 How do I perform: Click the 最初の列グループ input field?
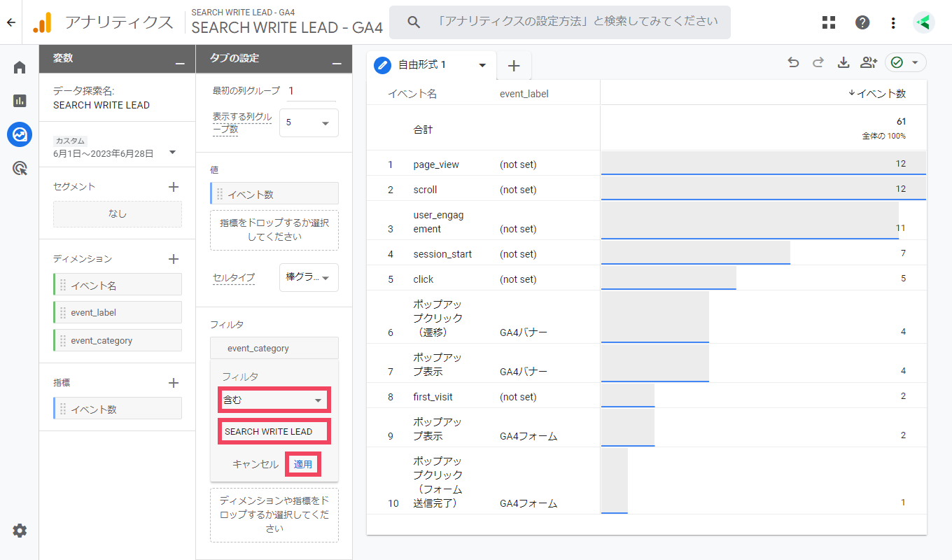tap(311, 91)
